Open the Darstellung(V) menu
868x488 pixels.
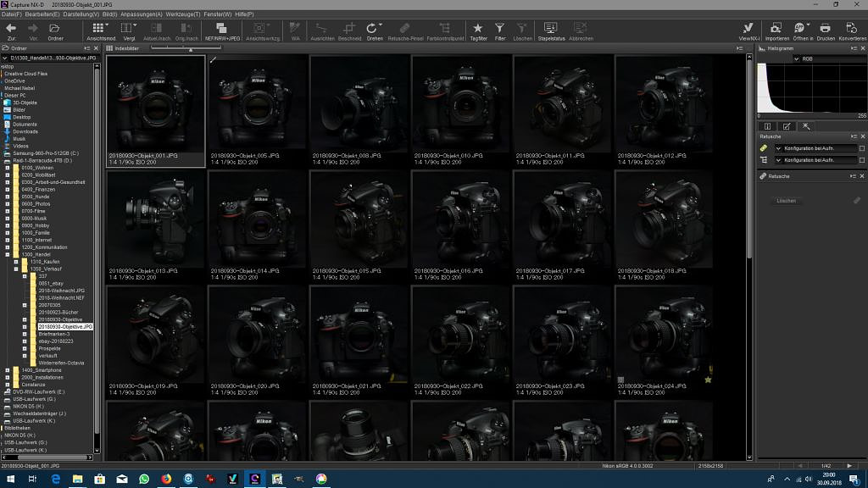tap(81, 14)
